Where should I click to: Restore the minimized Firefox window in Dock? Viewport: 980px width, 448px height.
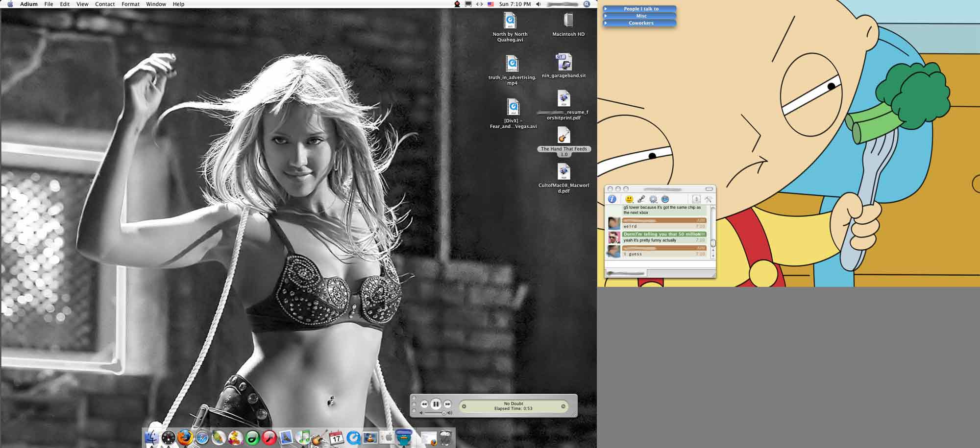click(x=428, y=438)
